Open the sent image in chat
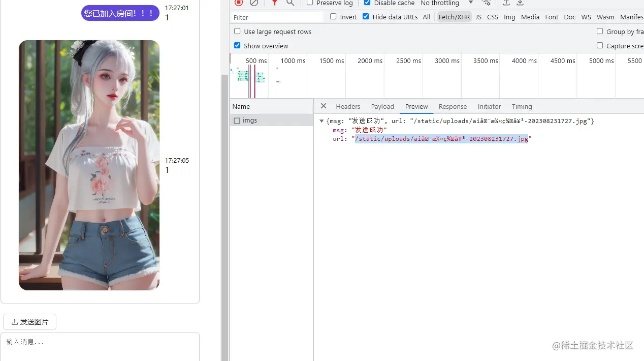Viewport: 644px width, 361px height. pos(89,165)
